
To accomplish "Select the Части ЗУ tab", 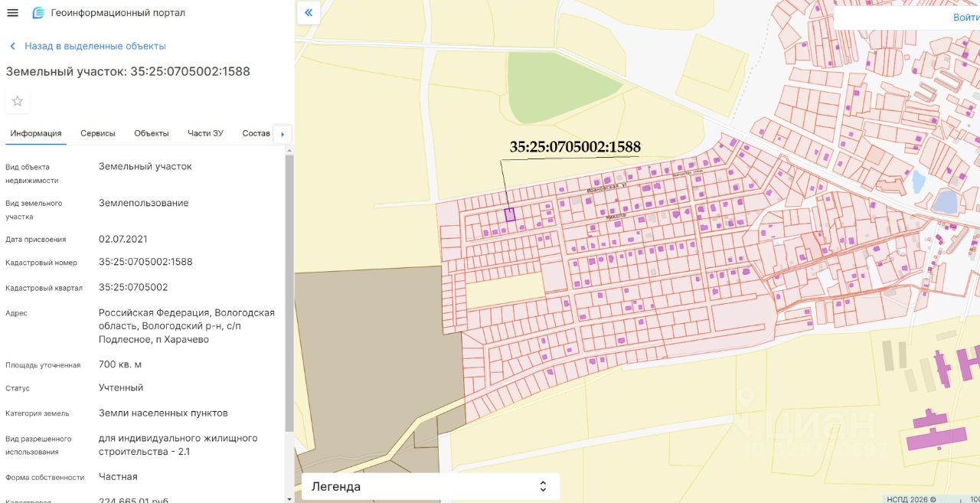I will (x=205, y=133).
